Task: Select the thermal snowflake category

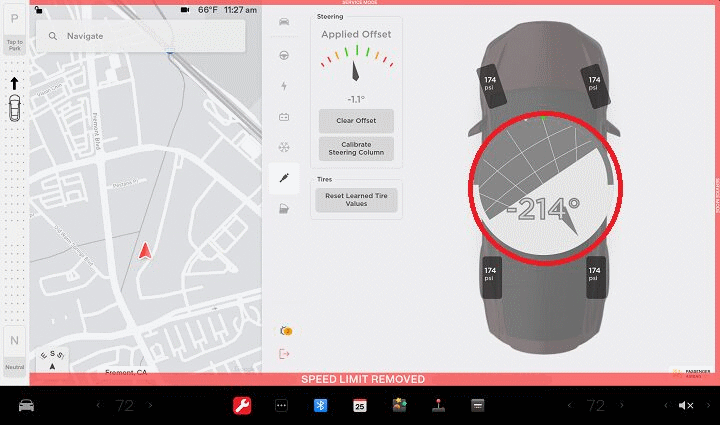Action: click(x=284, y=147)
